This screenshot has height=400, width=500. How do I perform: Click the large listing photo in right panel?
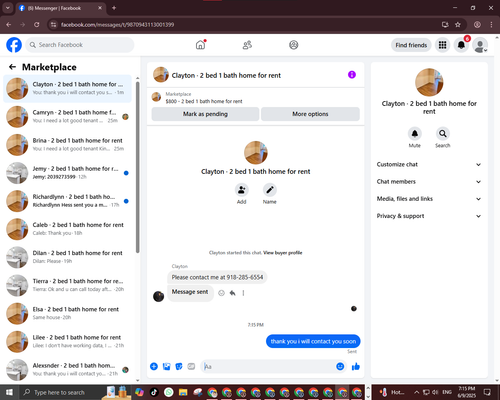pyautogui.click(x=429, y=82)
